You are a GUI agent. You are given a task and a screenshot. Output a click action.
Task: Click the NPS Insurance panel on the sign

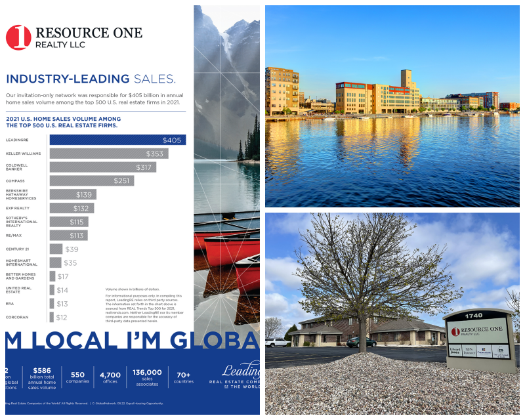pyautogui.click(x=469, y=351)
